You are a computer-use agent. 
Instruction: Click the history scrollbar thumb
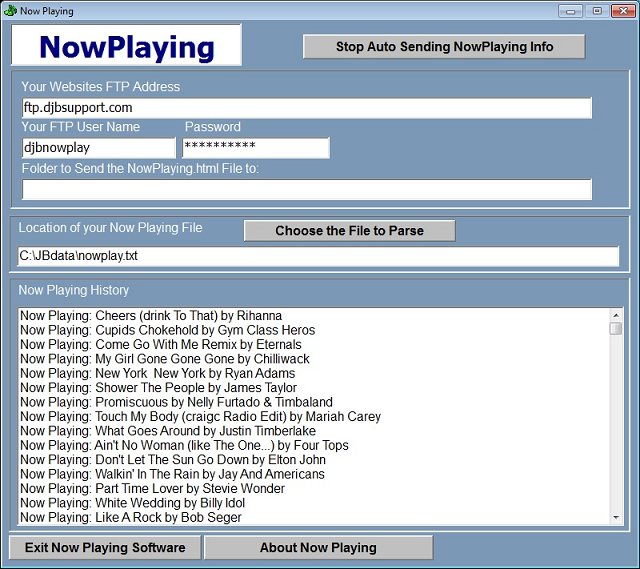tap(616, 328)
